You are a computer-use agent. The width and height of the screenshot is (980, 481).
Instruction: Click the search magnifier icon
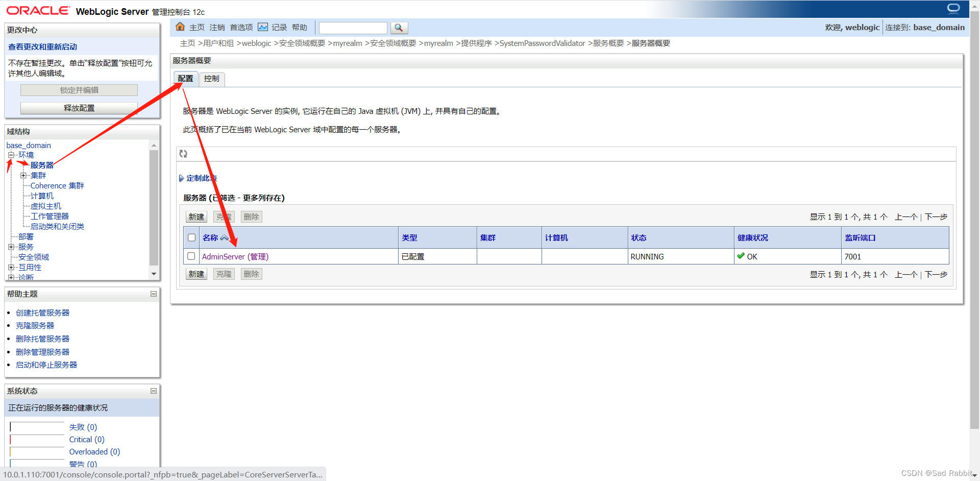pos(399,28)
